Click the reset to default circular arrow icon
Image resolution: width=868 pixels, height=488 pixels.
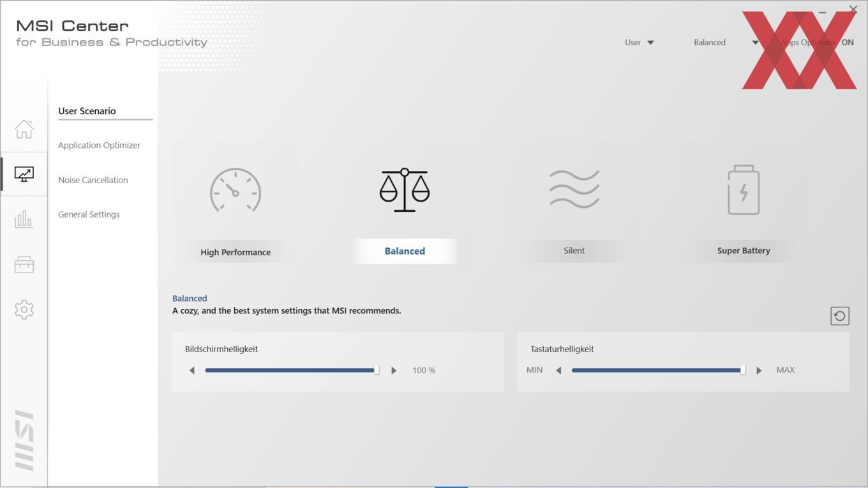point(840,316)
